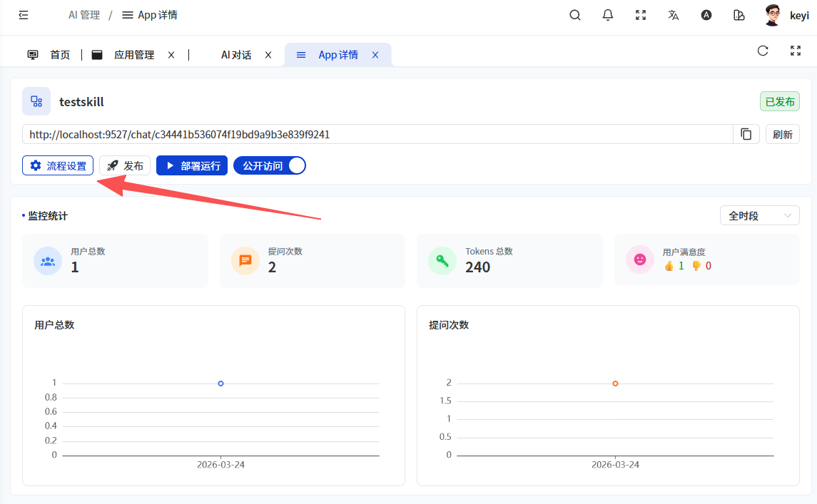Click the chat URL input field
The width and height of the screenshot is (817, 504).
378,134
